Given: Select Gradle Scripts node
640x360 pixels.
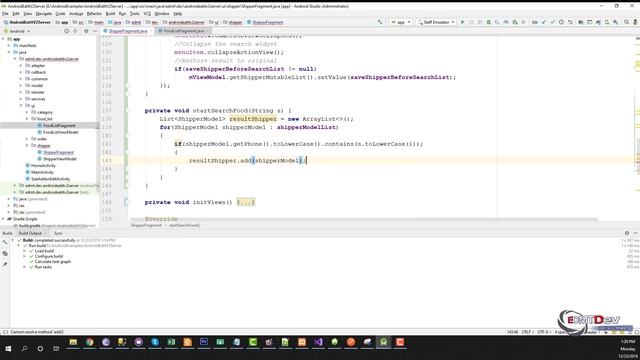Looking at the screenshot, I should (22, 219).
